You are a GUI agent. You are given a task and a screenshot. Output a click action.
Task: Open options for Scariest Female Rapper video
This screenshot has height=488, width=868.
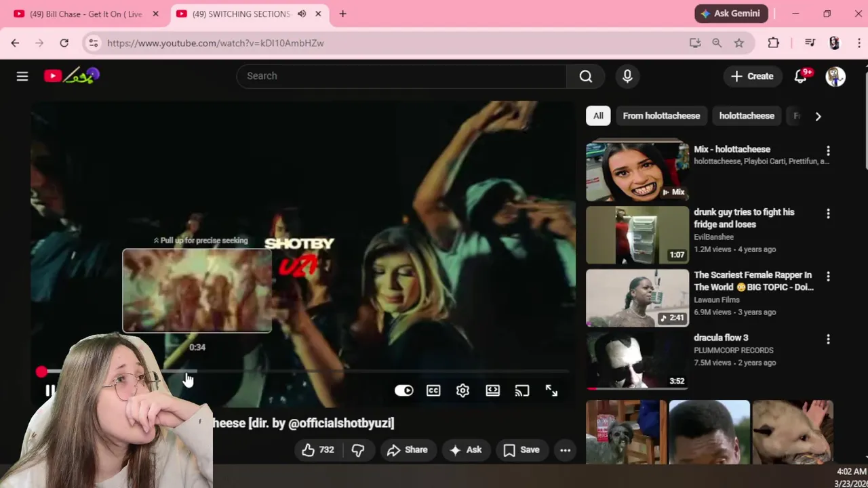coord(828,277)
